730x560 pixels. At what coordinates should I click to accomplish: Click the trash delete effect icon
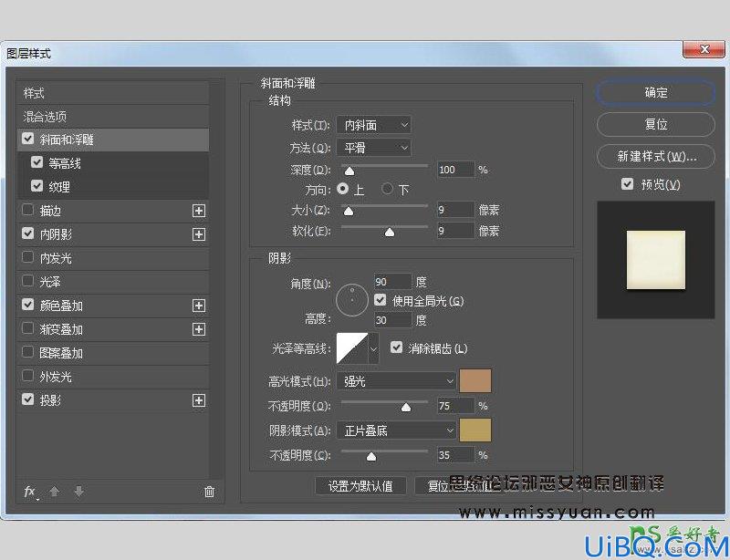click(x=210, y=492)
